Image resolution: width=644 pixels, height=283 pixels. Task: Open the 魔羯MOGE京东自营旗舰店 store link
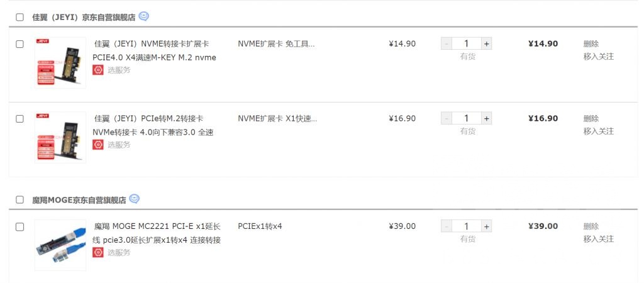[79, 200]
